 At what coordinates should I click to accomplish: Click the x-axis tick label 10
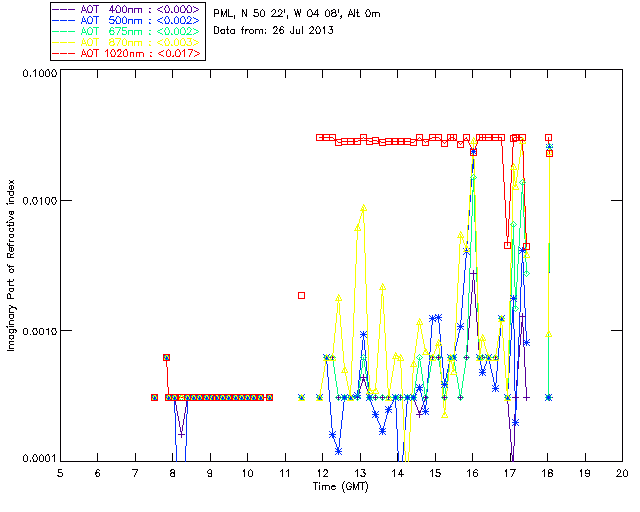point(247,473)
